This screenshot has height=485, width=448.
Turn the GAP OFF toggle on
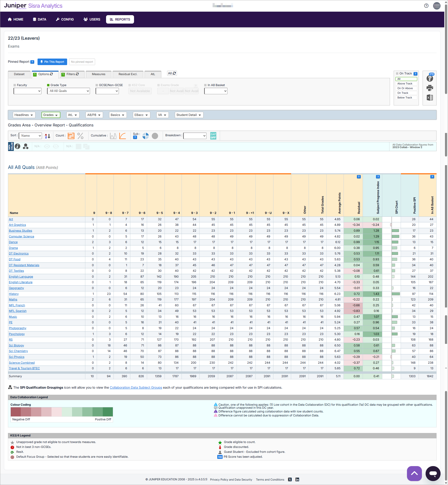coord(213,136)
